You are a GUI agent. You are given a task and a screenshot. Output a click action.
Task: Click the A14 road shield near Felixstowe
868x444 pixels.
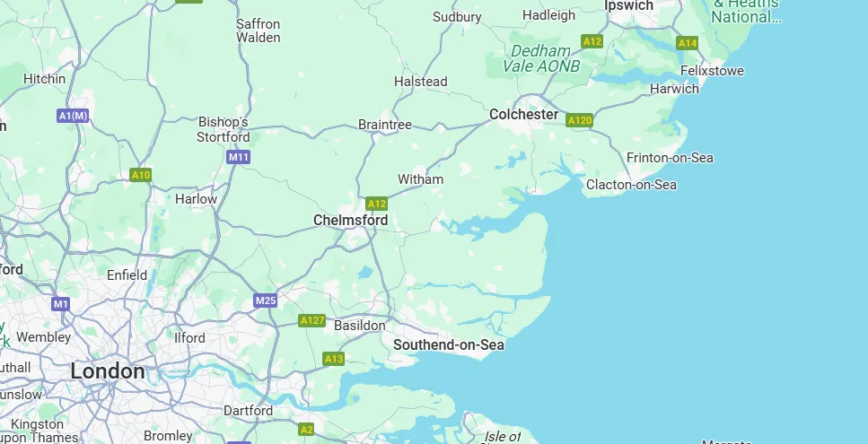click(687, 43)
